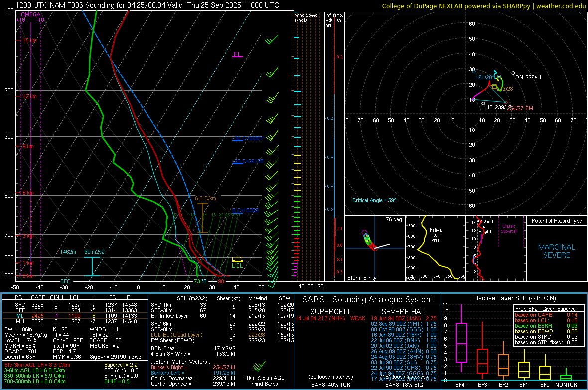Click the 14 Jul 04 21Z (NHK) WEAK analog
Viewport: 588px width, 390px height.
pos(330,318)
